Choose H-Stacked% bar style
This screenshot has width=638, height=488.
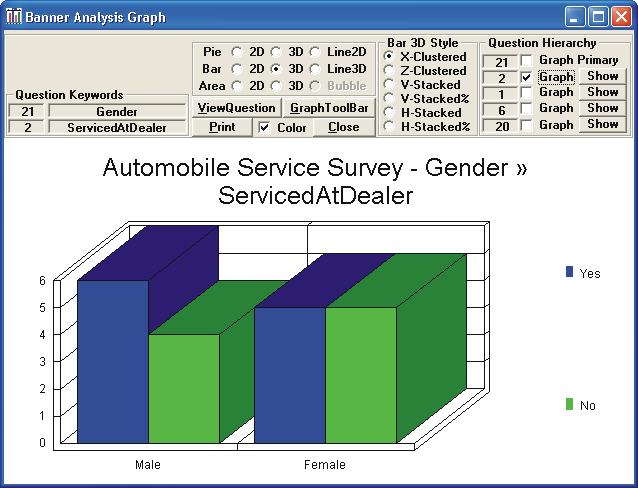389,127
